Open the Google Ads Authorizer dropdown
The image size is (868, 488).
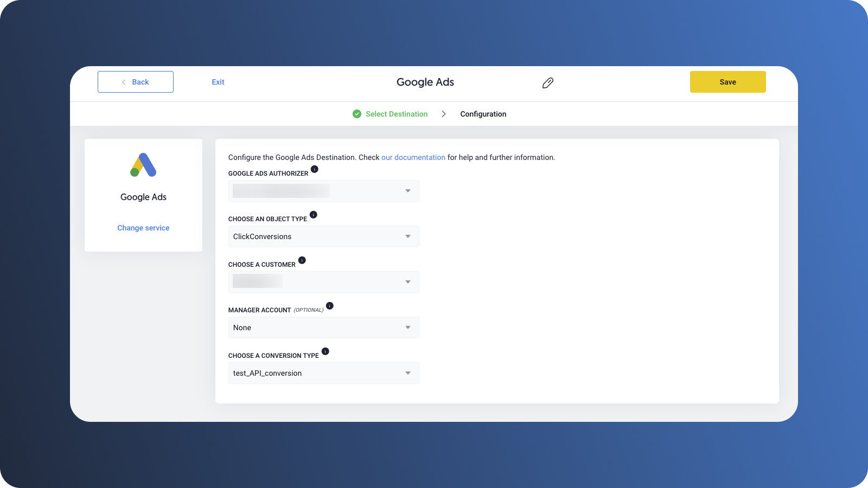tap(324, 191)
